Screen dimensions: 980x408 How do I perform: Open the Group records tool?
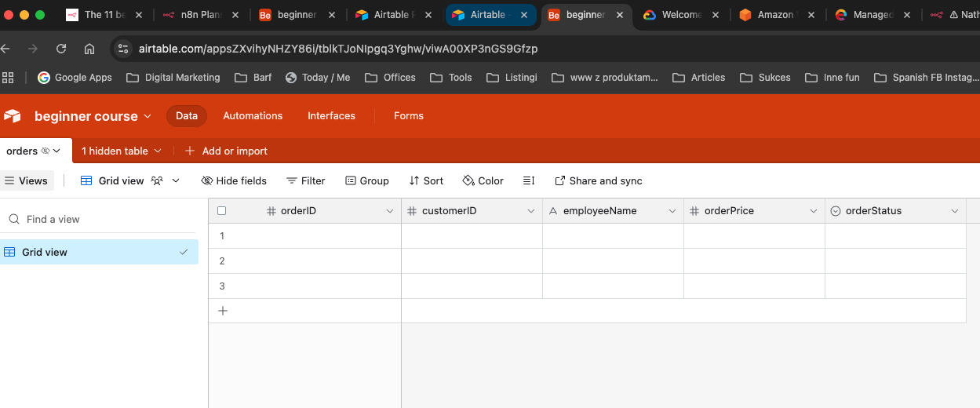pyautogui.click(x=367, y=180)
